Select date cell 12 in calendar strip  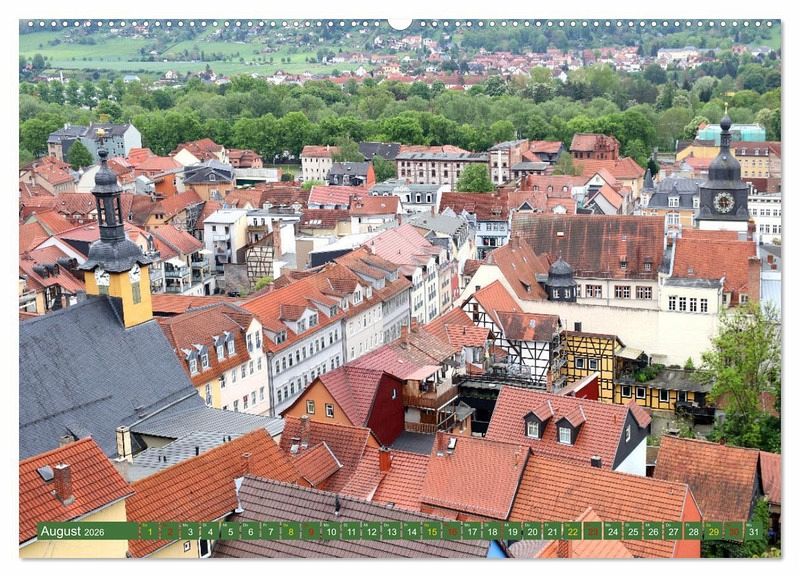pyautogui.click(x=371, y=531)
